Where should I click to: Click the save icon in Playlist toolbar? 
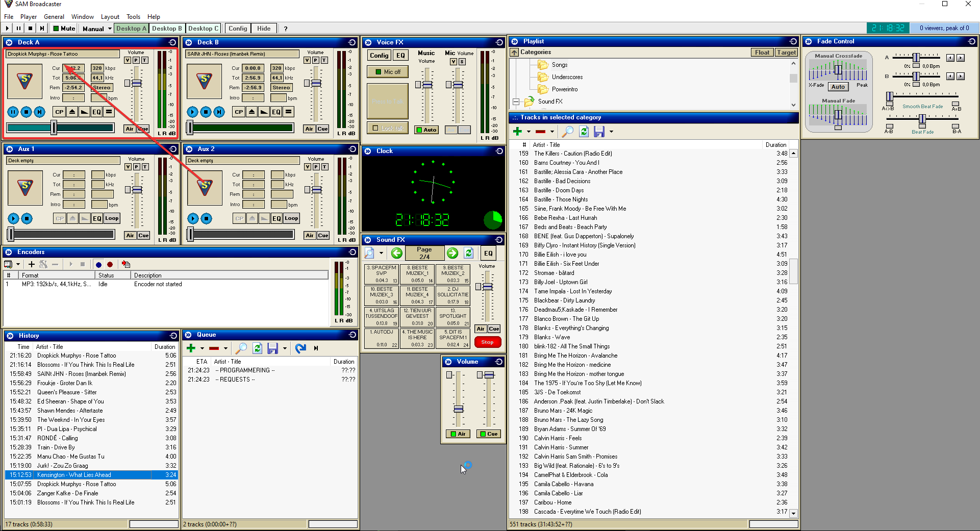click(x=599, y=132)
